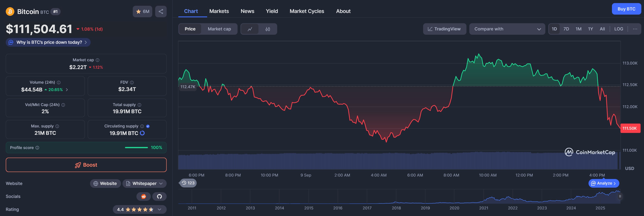Open Why is BTC's price down today
This screenshot has height=216, width=644.
tap(48, 42)
